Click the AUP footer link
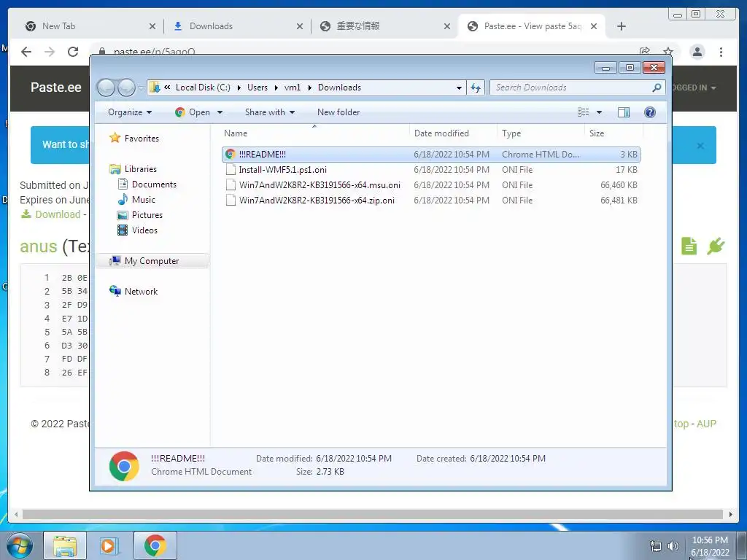Image resolution: width=747 pixels, height=560 pixels. click(706, 424)
